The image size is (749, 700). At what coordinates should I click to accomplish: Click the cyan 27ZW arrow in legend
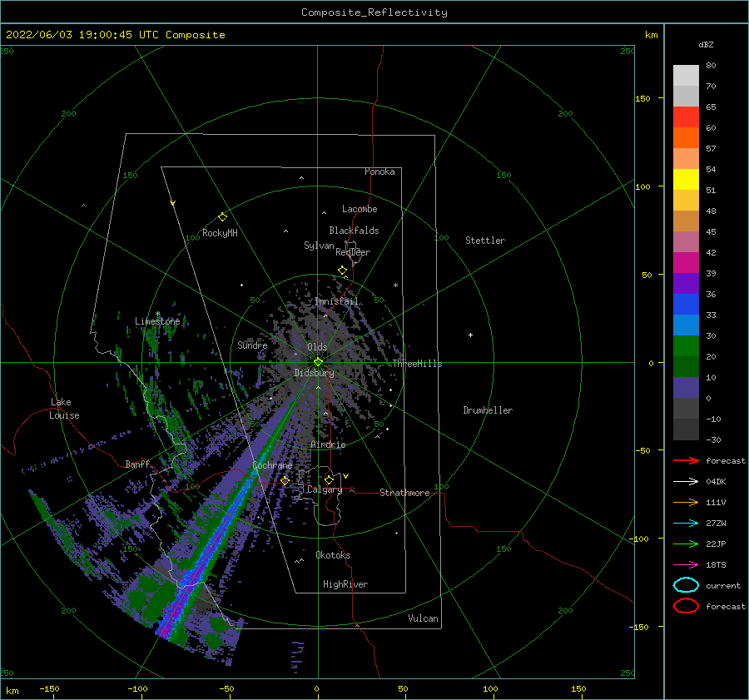[x=686, y=524]
